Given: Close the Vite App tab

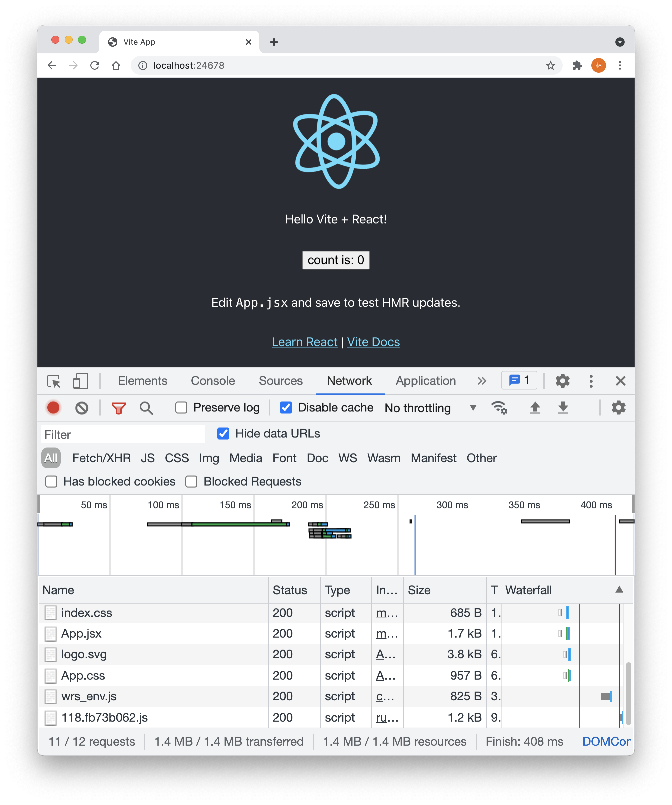Looking at the screenshot, I should pos(249,42).
